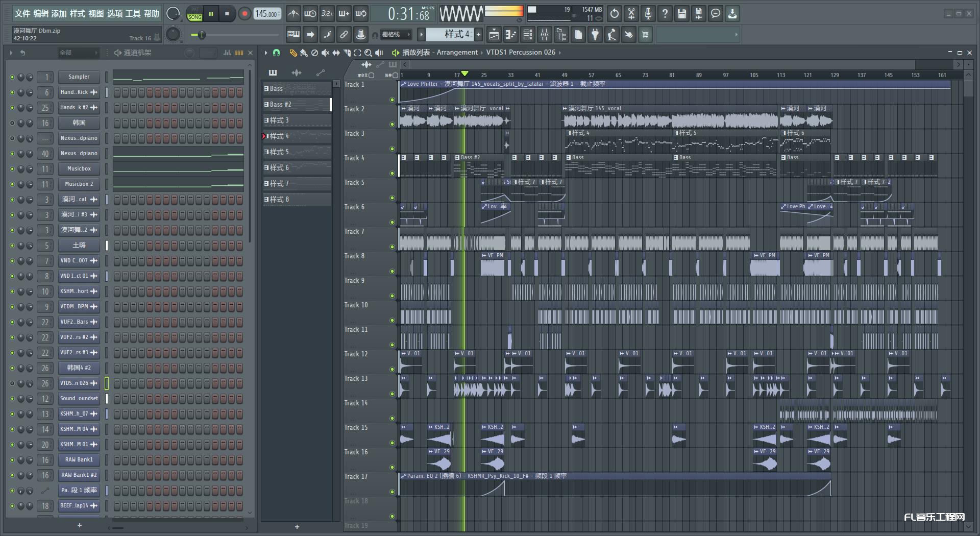Enable loop recording icon
The width and height of the screenshot is (980, 536).
(361, 14)
